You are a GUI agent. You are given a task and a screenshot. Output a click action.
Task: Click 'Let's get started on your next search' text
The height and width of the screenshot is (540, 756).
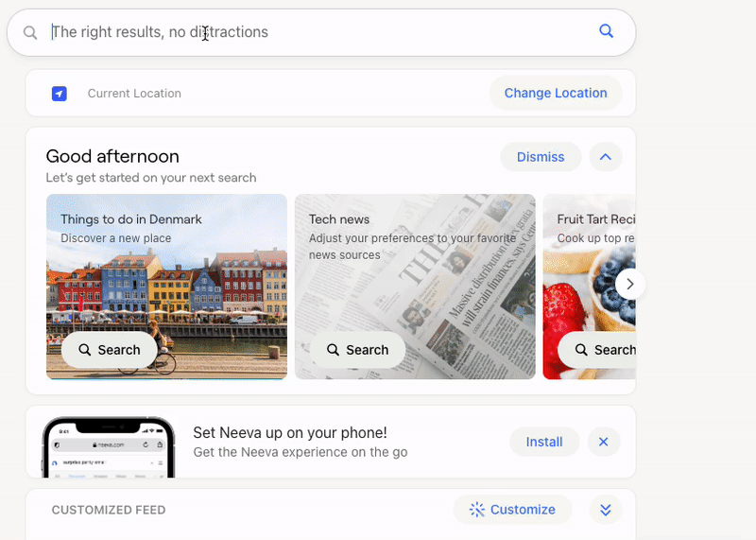151,178
